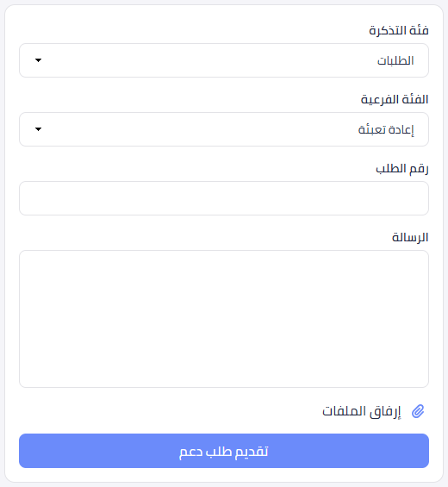Open the subcategory select showing إعادة تعبئة
This screenshot has width=448, height=487.
click(224, 129)
